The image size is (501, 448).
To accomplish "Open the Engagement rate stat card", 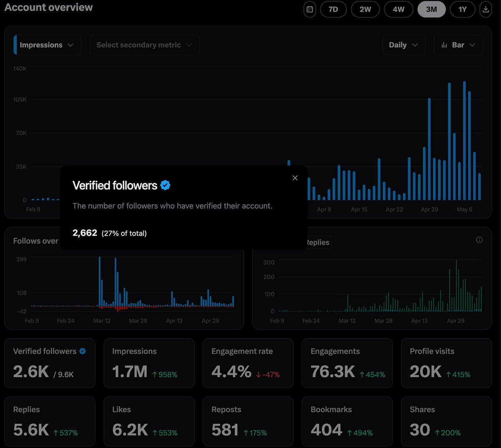I will pos(248,363).
